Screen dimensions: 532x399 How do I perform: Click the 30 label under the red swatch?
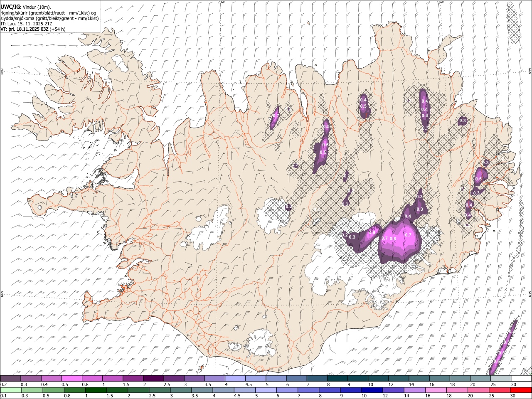(513, 396)
